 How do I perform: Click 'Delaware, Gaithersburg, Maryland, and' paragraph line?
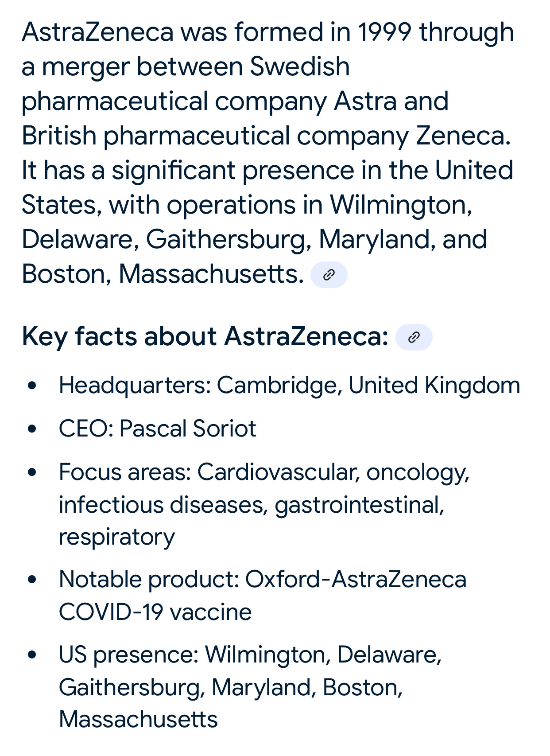click(255, 240)
